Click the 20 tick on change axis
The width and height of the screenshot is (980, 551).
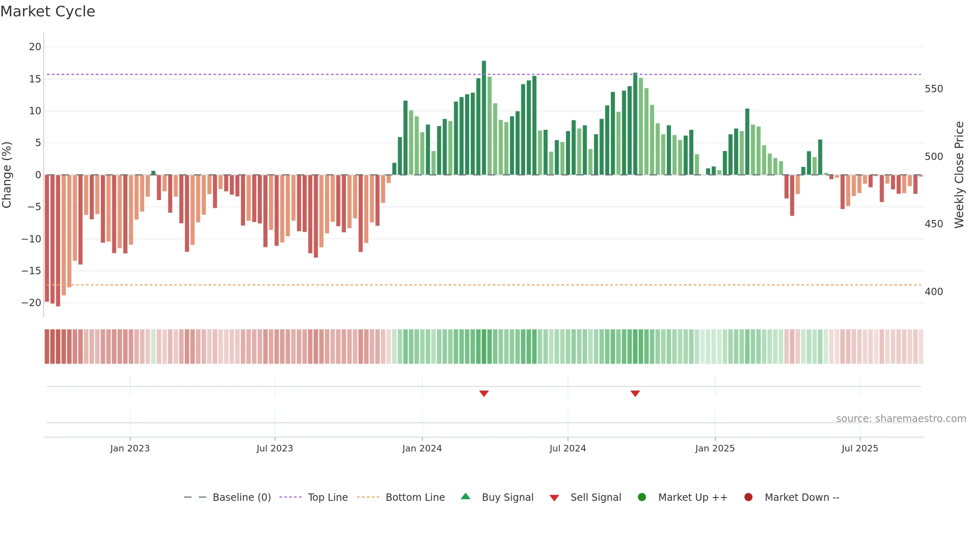coord(35,47)
